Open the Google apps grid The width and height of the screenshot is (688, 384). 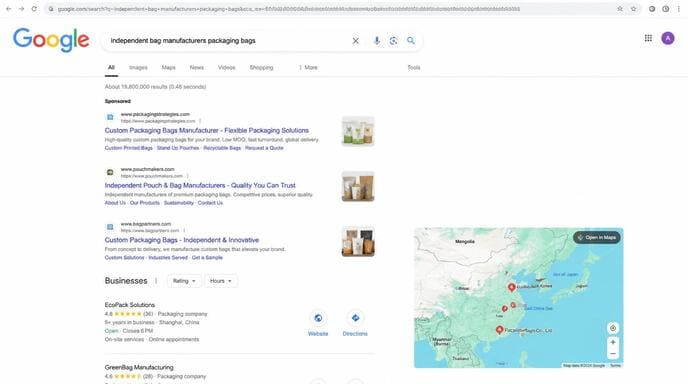[648, 38]
